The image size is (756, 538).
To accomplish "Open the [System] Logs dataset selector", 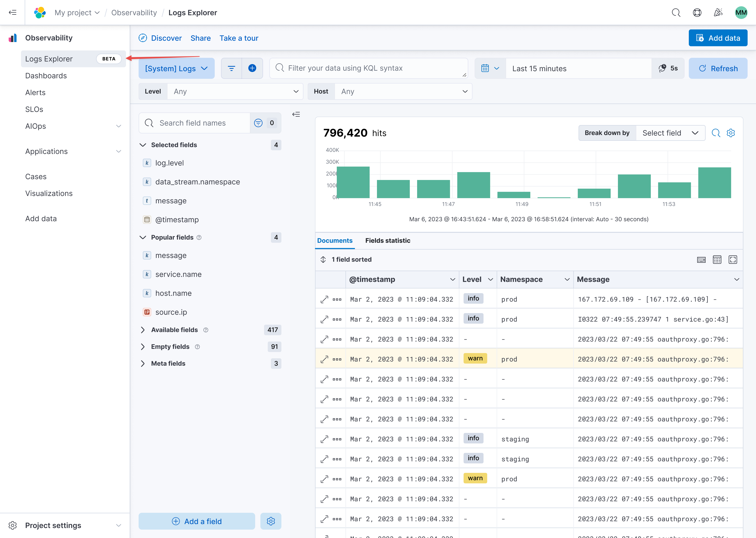I will pos(176,68).
